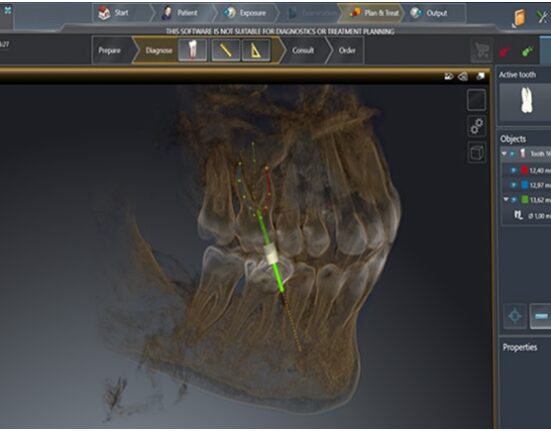Screen dimensions: 551x431
Task: Open the Patient phase tab
Action: click(x=180, y=13)
